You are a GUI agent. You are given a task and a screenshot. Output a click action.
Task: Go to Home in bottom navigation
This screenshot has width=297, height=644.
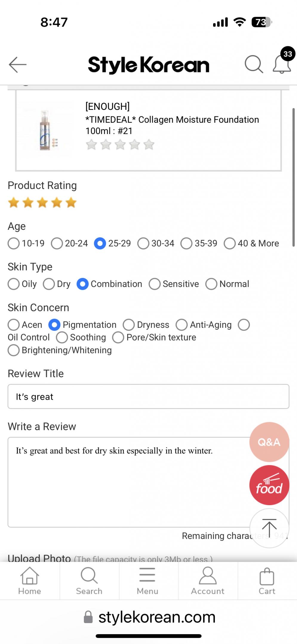pos(30,581)
